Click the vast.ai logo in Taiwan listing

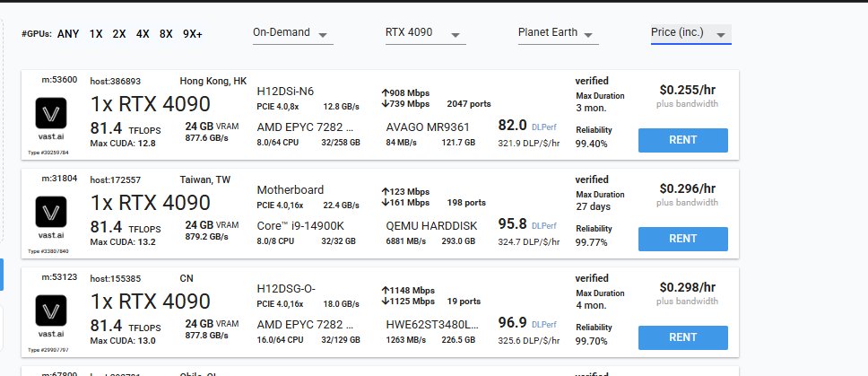pyautogui.click(x=51, y=212)
